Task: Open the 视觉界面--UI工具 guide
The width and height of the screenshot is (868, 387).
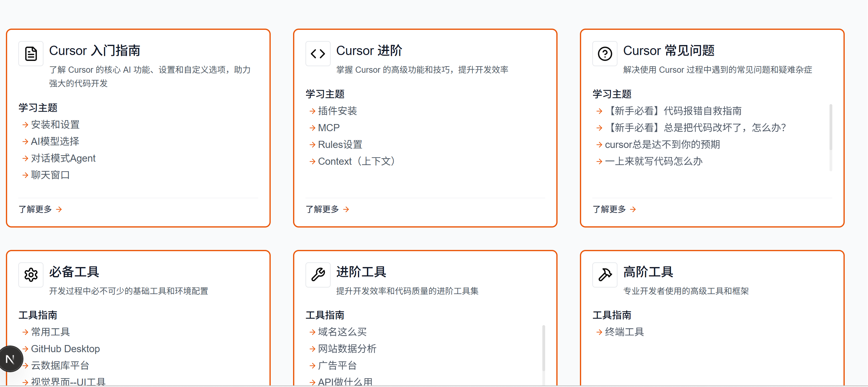Action: pyautogui.click(x=68, y=382)
